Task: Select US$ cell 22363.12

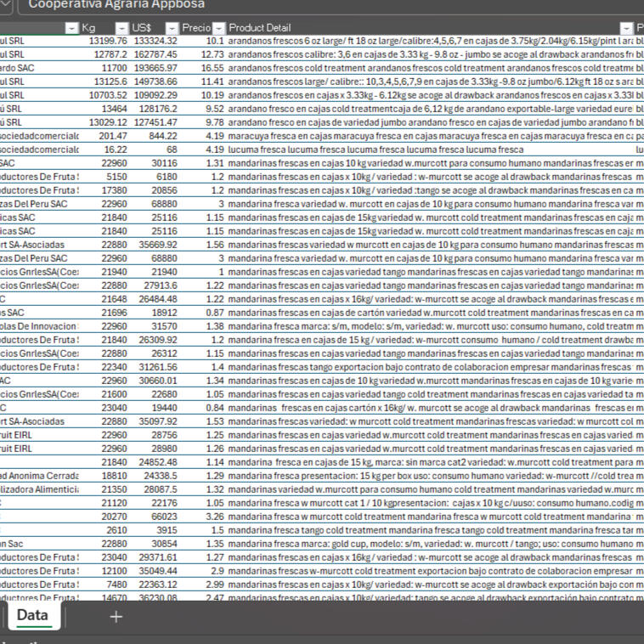Action: (x=154, y=584)
